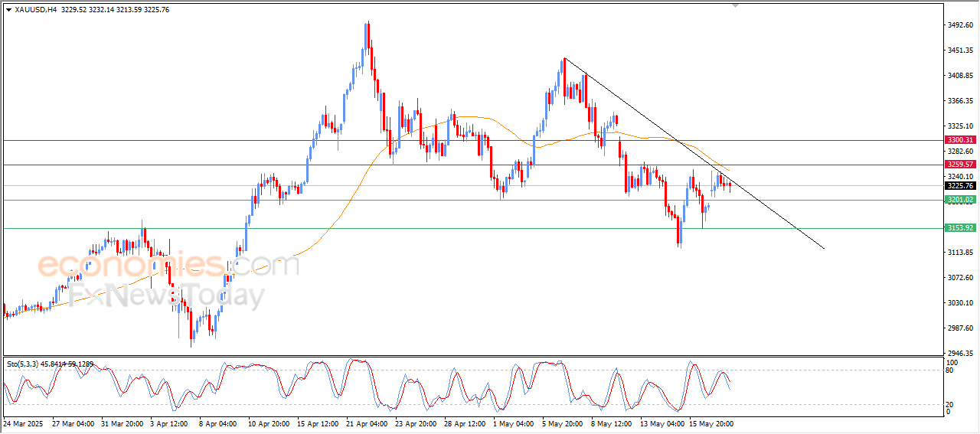This screenshot has width=980, height=434.
Task: Open the dropdown arrow beside XAUUSD,H4
Action: click(x=8, y=9)
